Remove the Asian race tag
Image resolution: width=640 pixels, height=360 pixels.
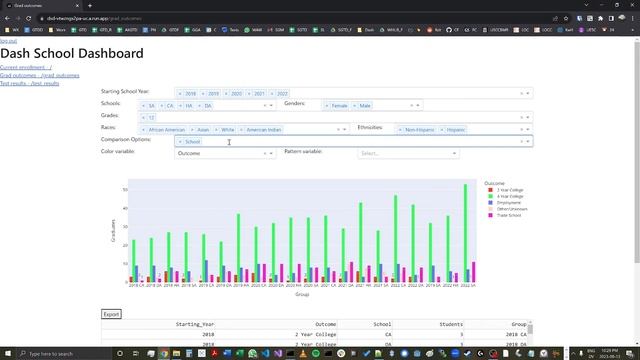[192, 130]
